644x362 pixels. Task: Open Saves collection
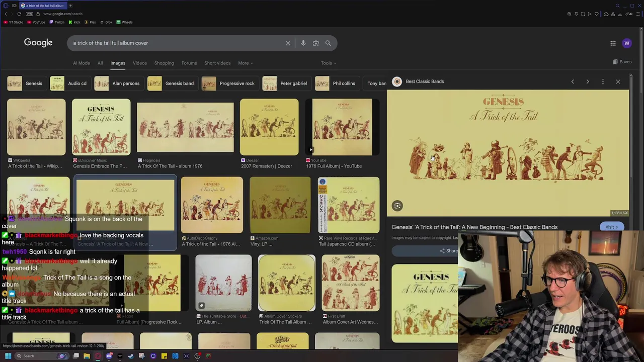coord(622,62)
